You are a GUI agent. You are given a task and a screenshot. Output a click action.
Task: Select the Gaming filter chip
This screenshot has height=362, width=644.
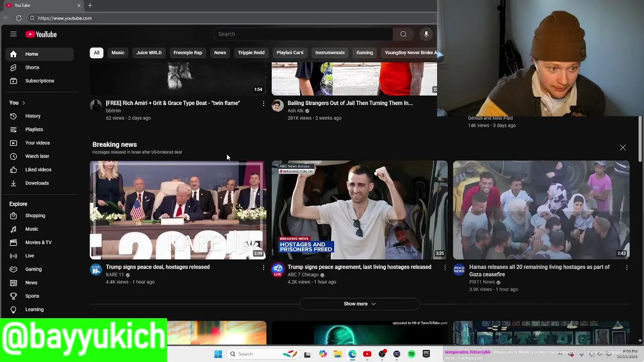point(365,53)
